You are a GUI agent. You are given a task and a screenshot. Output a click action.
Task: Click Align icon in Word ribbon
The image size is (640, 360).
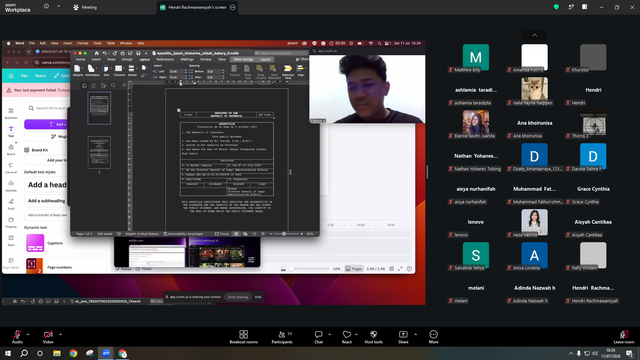(301, 70)
